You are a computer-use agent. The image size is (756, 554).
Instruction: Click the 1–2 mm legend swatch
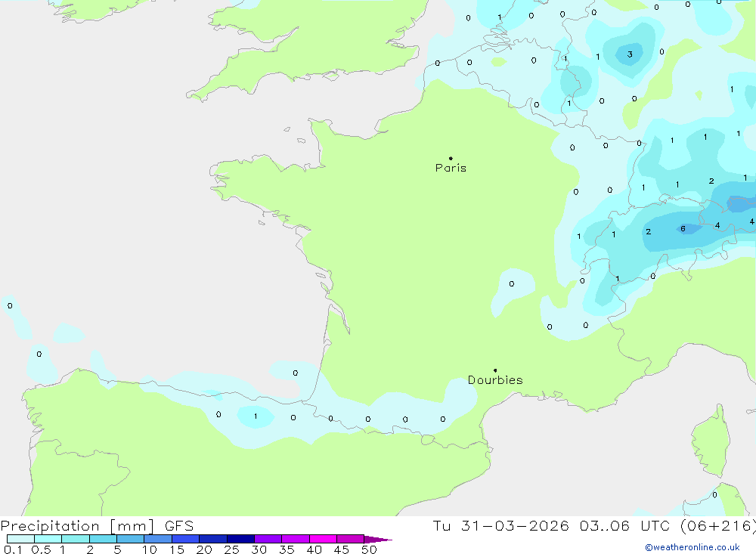76,539
